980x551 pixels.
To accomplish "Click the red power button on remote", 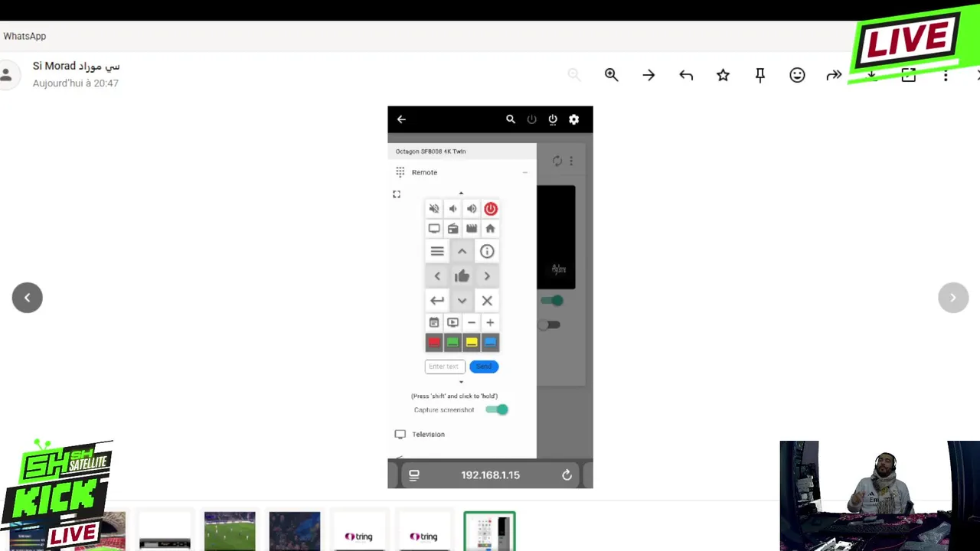I will click(491, 209).
